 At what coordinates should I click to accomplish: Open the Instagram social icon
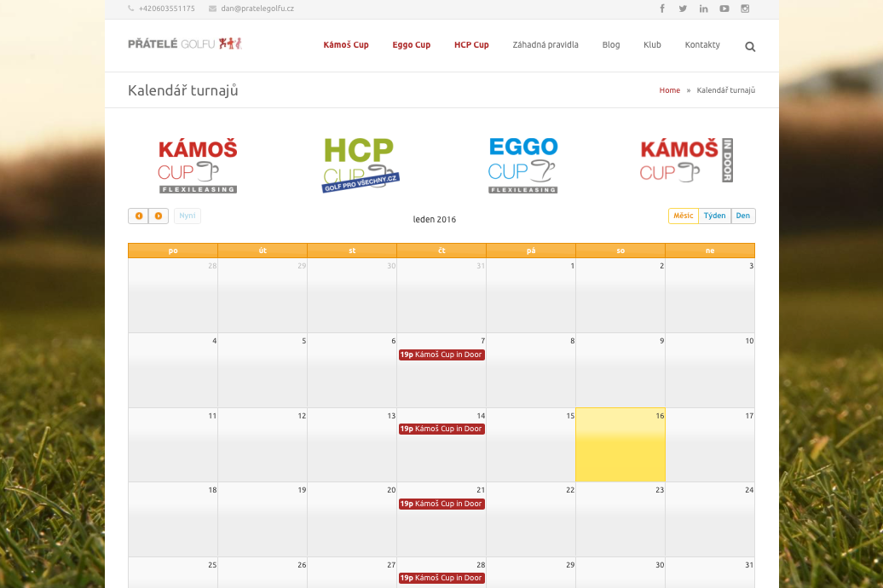pos(745,9)
